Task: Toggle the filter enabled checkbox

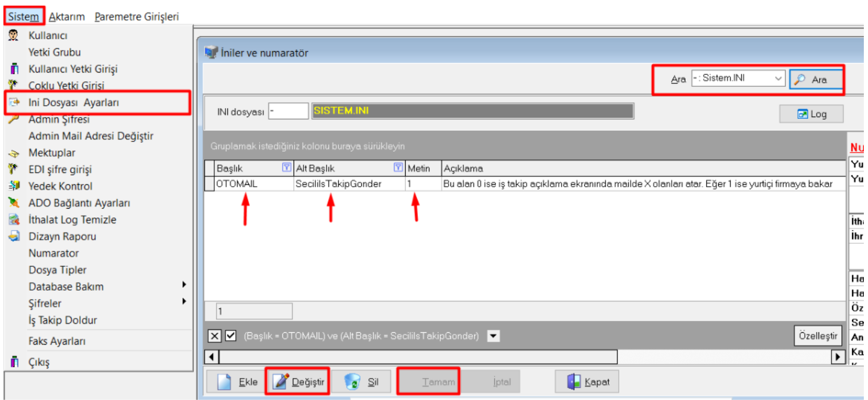Action: point(231,336)
